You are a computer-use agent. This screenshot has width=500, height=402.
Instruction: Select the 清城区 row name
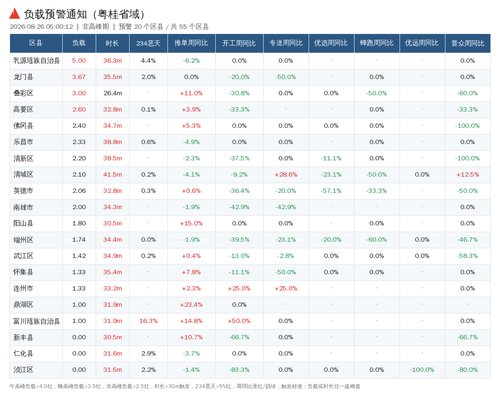(x=23, y=175)
